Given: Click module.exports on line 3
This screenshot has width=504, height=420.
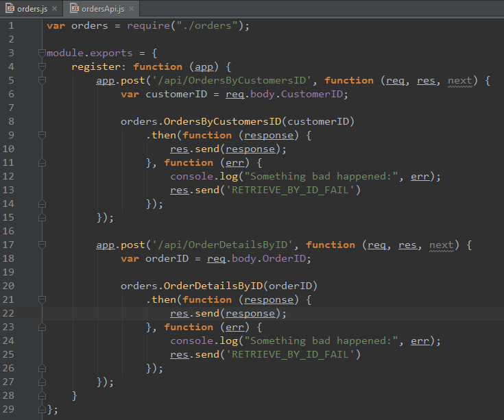Looking at the screenshot, I should 89,53.
